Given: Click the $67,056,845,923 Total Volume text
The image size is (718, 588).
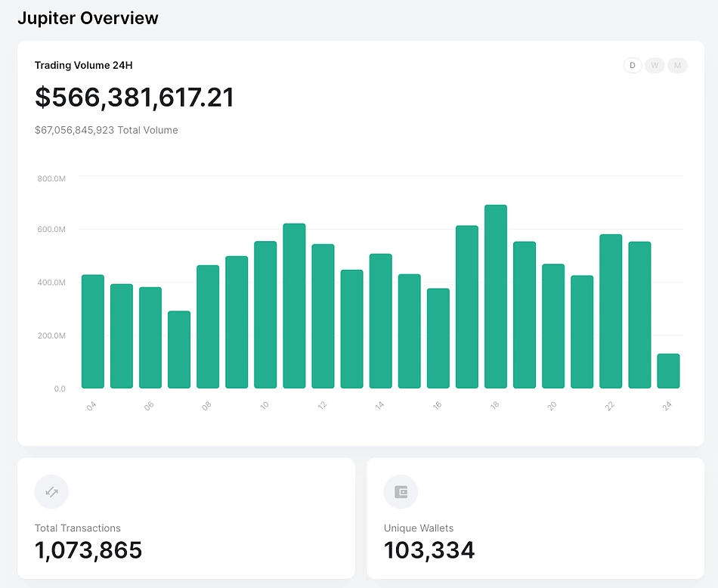Looking at the screenshot, I should (x=107, y=130).
